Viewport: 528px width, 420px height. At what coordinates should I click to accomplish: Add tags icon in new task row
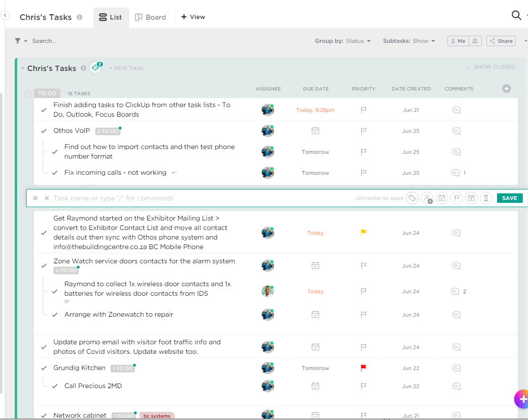coord(412,198)
